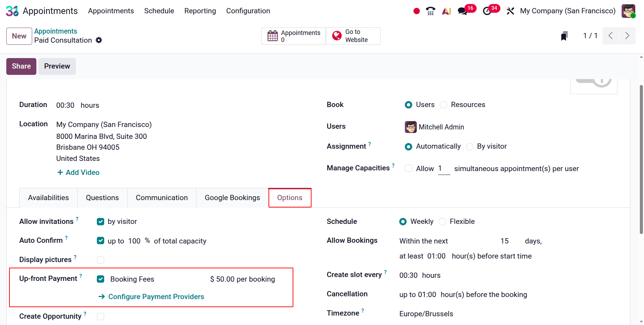
Task: Edit the simultaneous appointments count field
Action: point(444,169)
